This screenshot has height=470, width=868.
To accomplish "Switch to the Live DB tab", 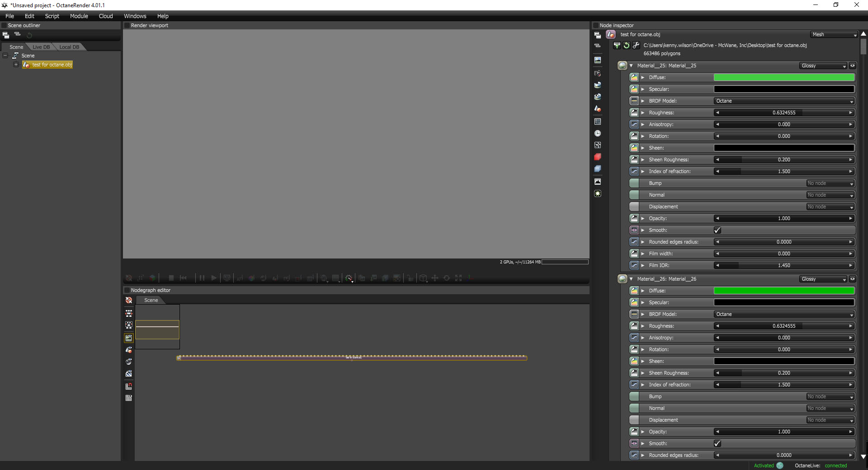I will 41,47.
